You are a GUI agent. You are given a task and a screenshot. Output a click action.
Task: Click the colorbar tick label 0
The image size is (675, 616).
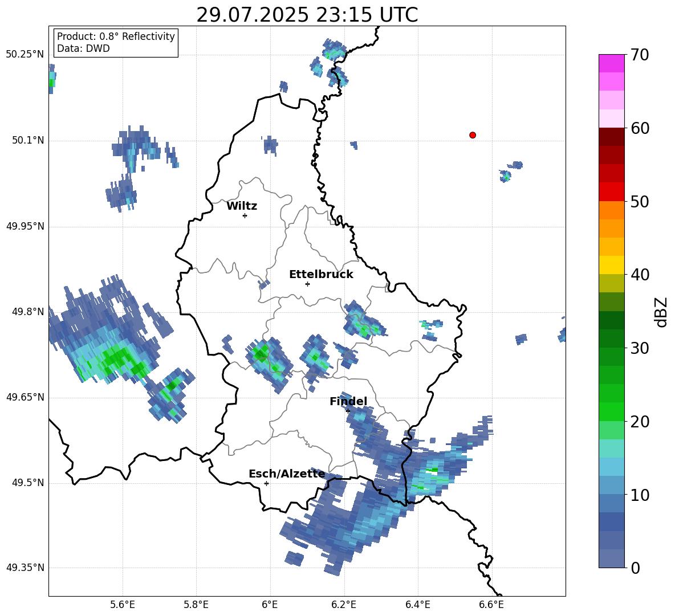pyautogui.click(x=635, y=568)
